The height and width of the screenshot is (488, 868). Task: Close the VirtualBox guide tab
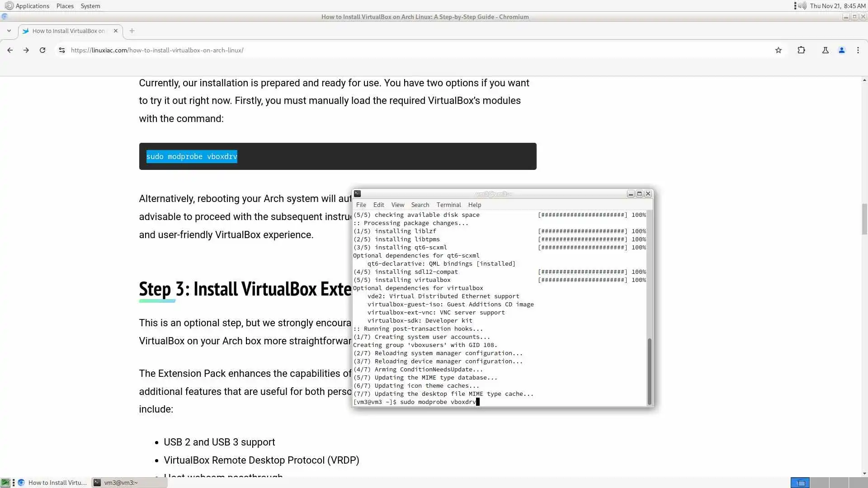click(x=115, y=31)
